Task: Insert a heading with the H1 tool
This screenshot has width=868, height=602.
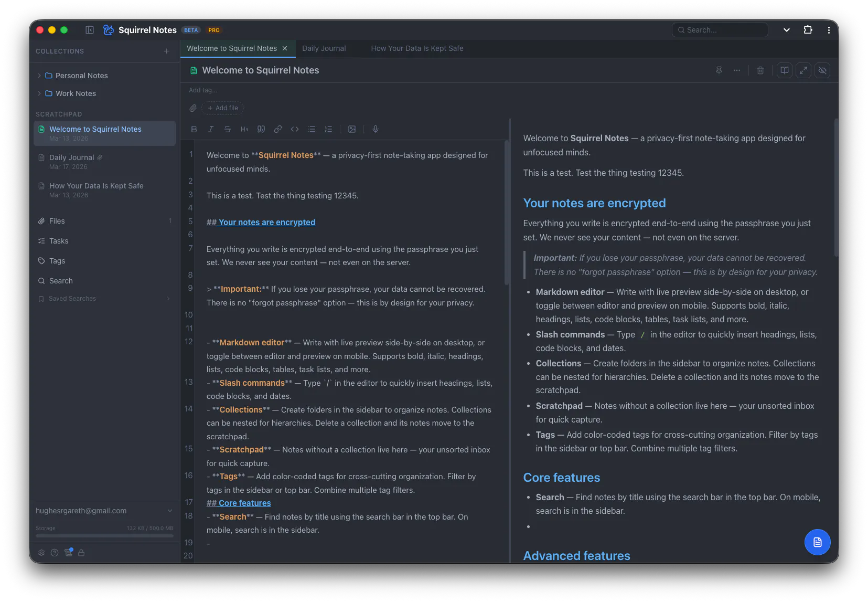Action: point(244,129)
